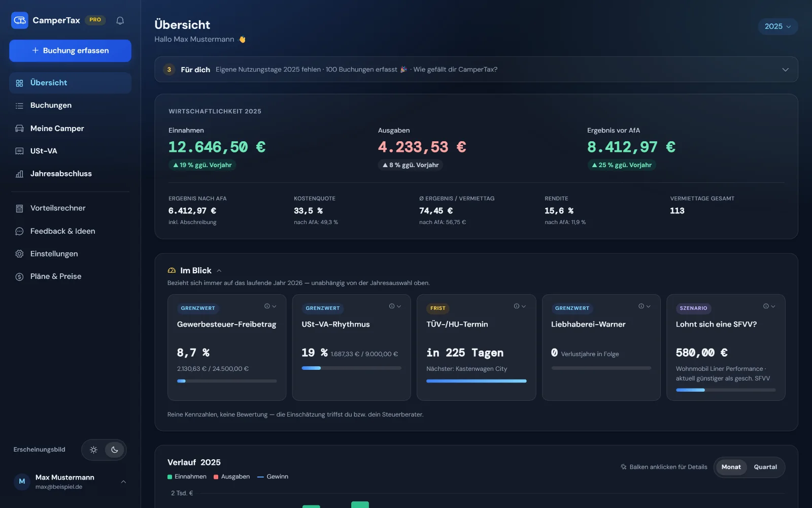Open the 2025 year dropdown

777,26
